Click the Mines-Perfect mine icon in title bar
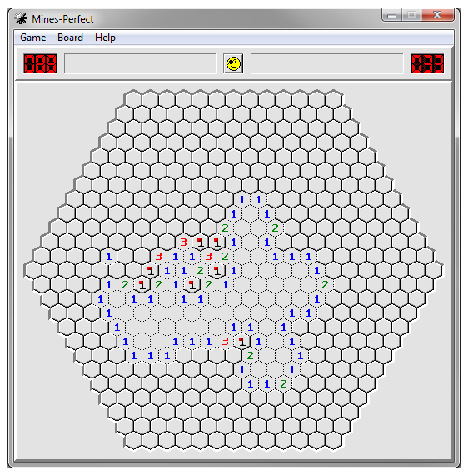The height and width of the screenshot is (476, 468). tap(21, 18)
